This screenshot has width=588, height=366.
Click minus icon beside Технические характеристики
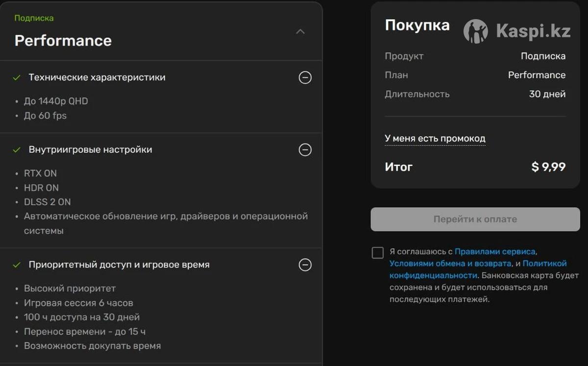coord(305,78)
